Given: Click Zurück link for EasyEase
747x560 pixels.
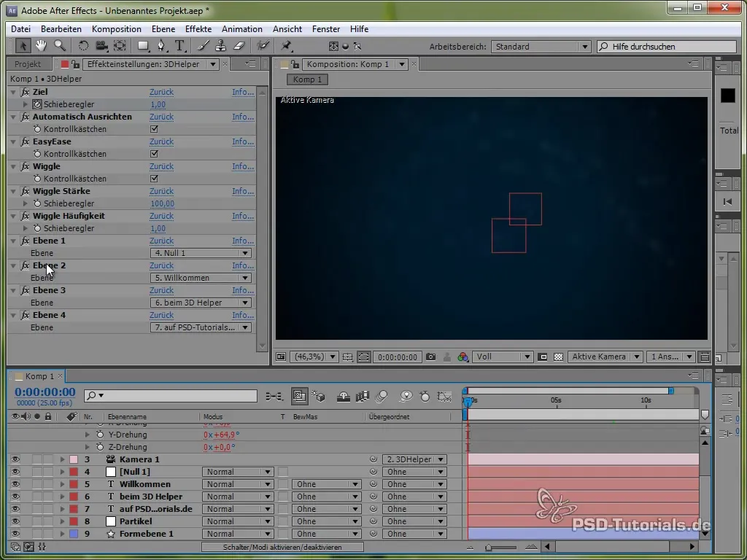Looking at the screenshot, I should [161, 141].
